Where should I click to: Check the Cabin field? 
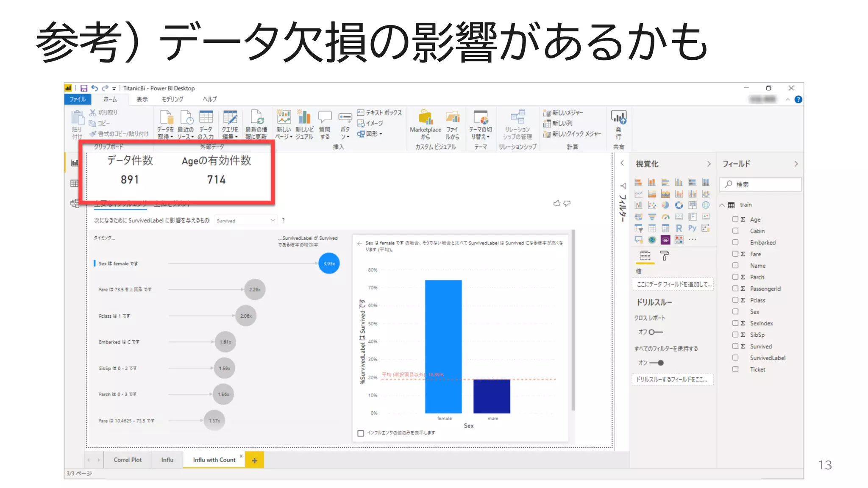(735, 231)
